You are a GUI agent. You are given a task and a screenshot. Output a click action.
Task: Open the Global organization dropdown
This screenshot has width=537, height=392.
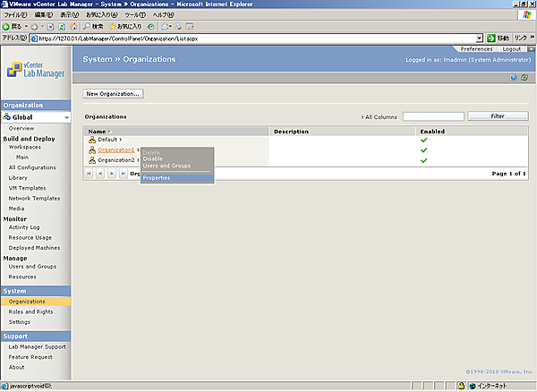(x=65, y=117)
